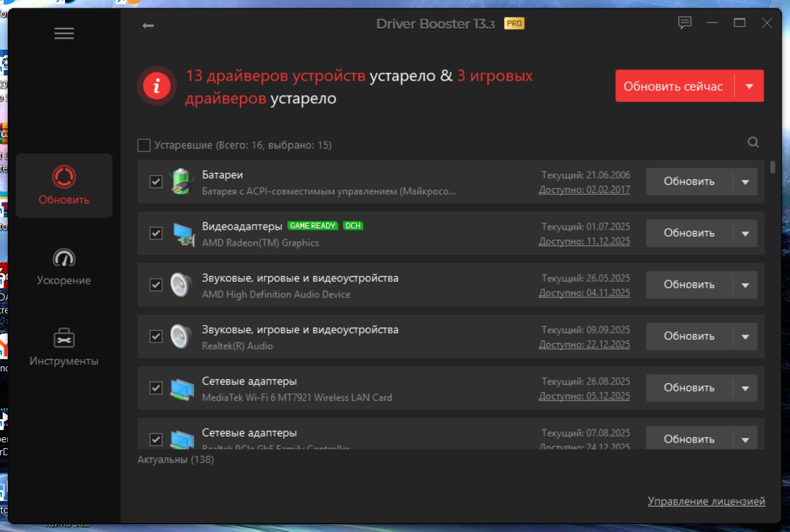Expand the Обновить сейчас dropdown arrow
Screen dimensions: 790x532
749,86
